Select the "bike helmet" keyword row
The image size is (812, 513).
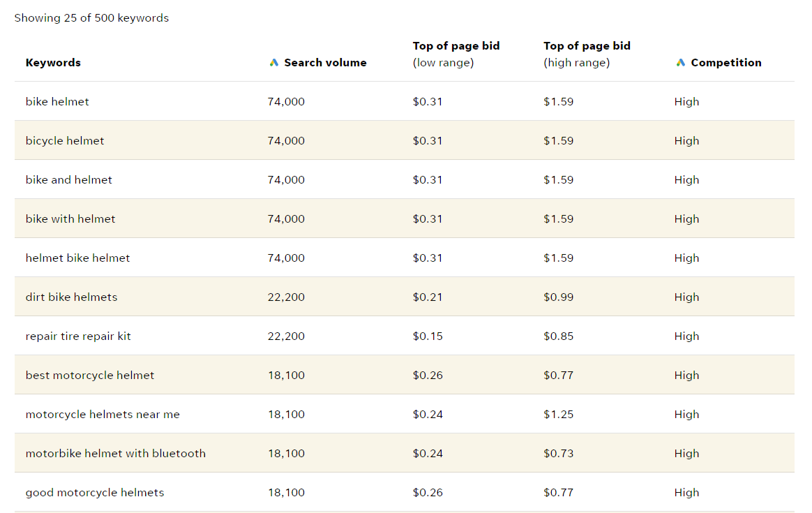point(57,102)
